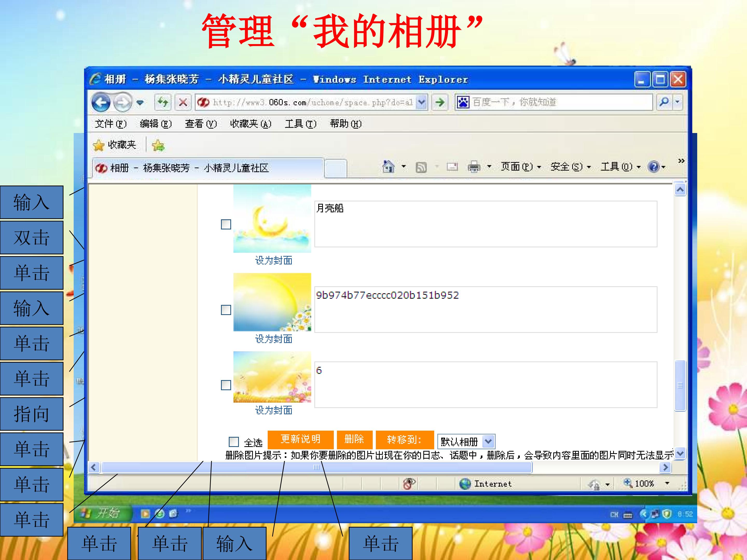Click 设为封面 link under moon photo

[x=274, y=260]
